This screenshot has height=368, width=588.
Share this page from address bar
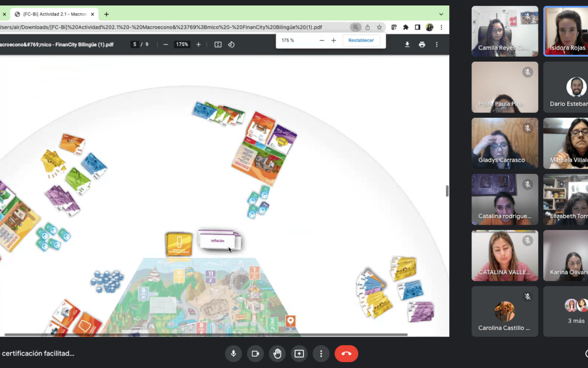tap(367, 27)
